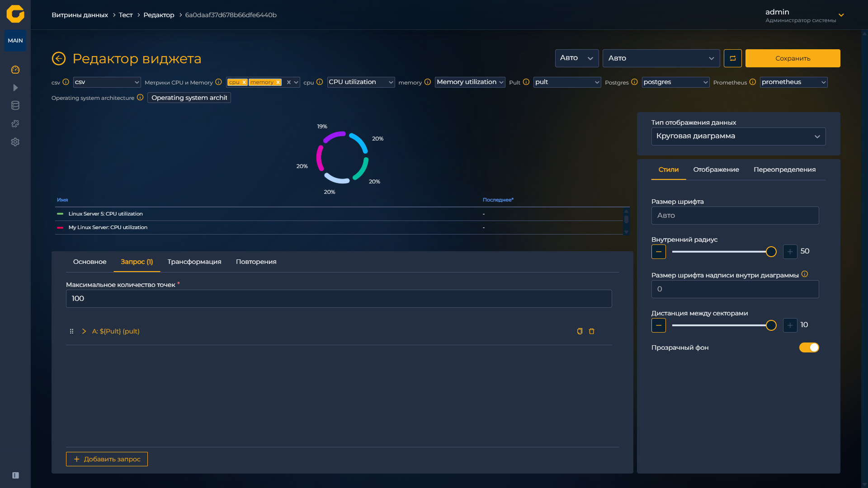Clear all tags in Метрики selector
Screen dimensions: 868x488
coord(288,82)
